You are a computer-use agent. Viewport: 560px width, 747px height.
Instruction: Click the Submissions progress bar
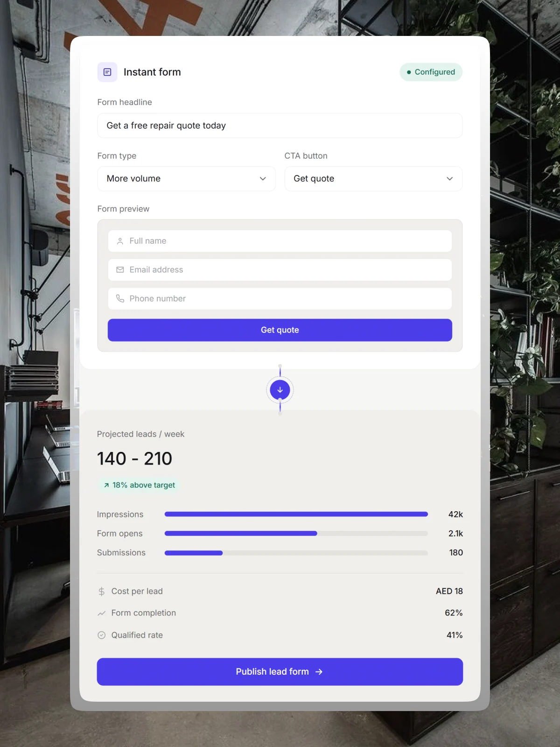pyautogui.click(x=296, y=553)
